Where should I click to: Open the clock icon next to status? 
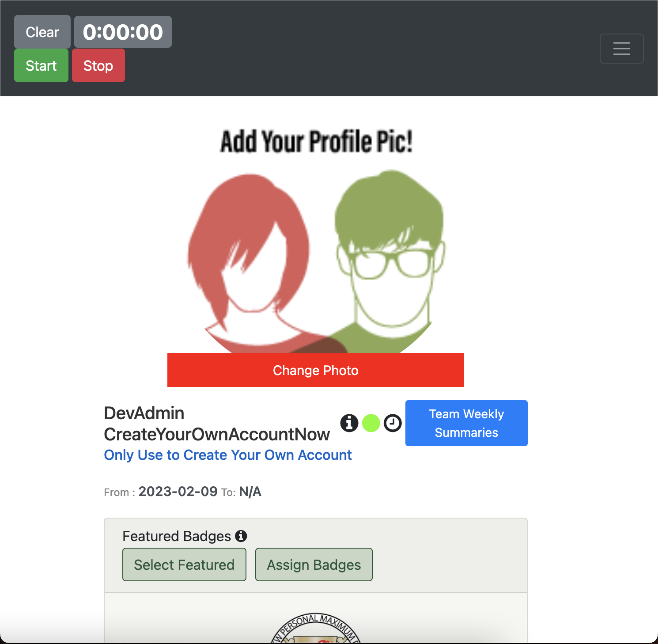point(393,423)
